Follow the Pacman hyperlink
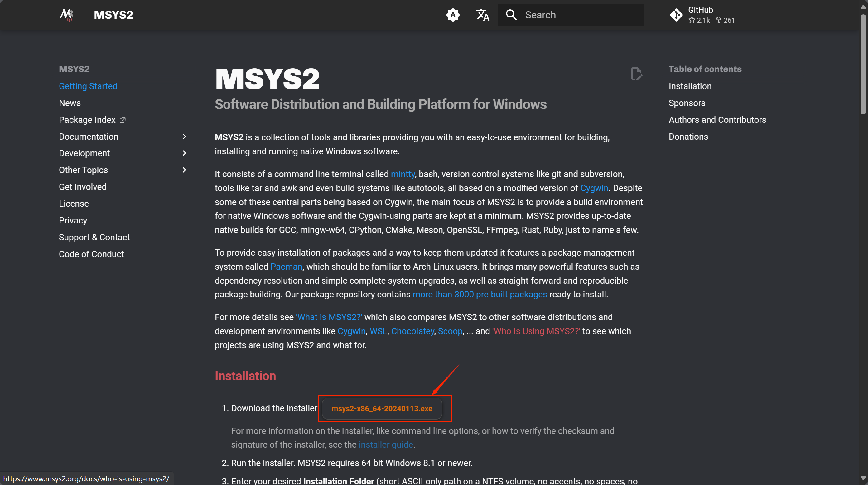This screenshot has height=485, width=868. 286,267
